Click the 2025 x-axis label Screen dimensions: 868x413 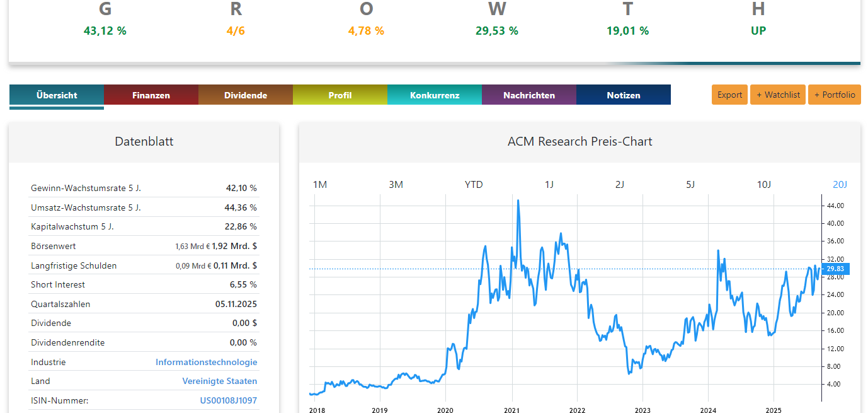774,409
